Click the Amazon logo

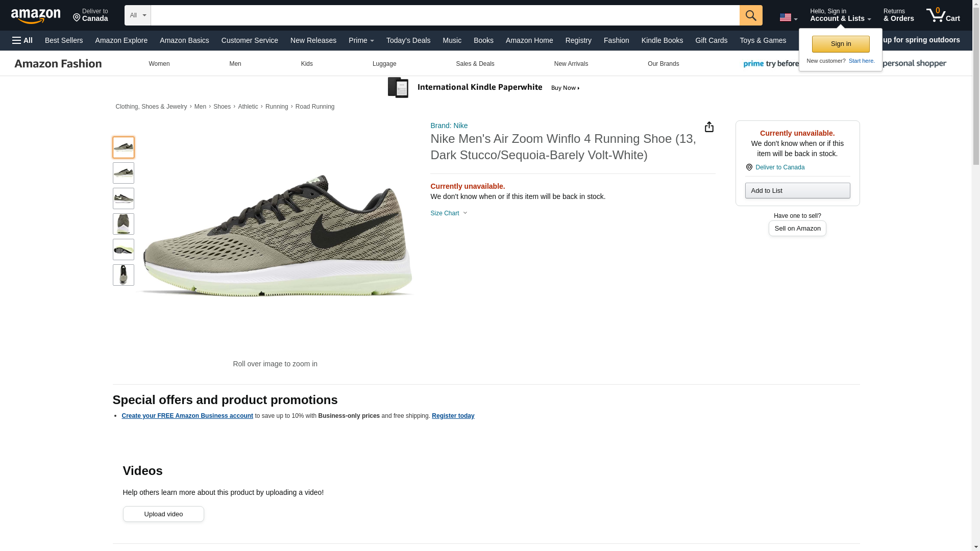pyautogui.click(x=36, y=16)
